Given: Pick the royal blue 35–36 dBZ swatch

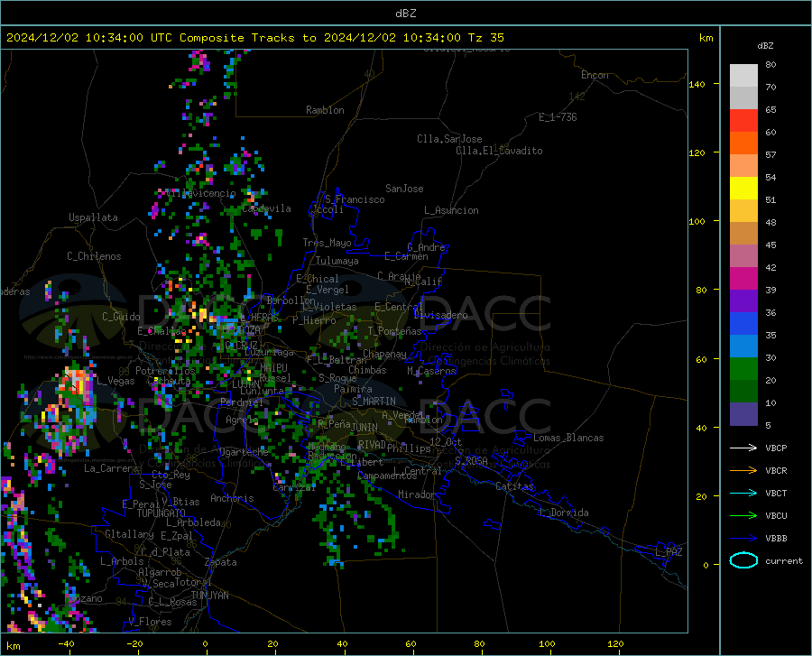Looking at the screenshot, I should (743, 324).
